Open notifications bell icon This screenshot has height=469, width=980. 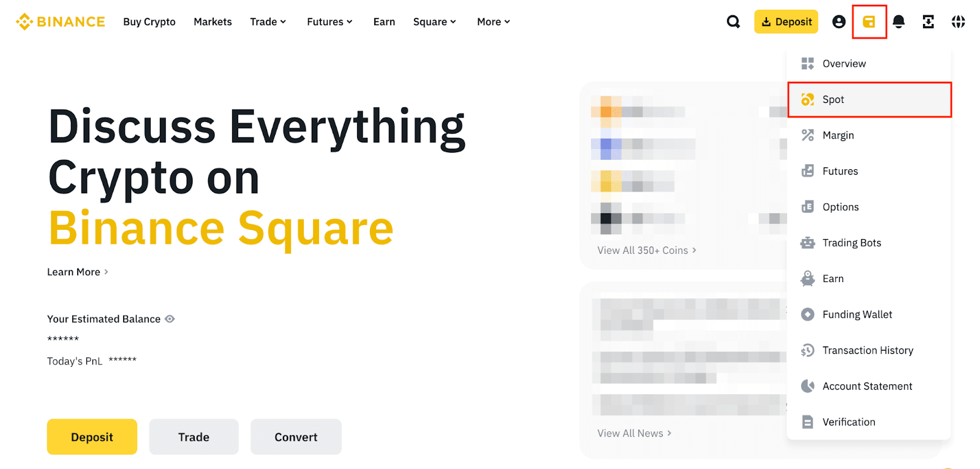899,22
